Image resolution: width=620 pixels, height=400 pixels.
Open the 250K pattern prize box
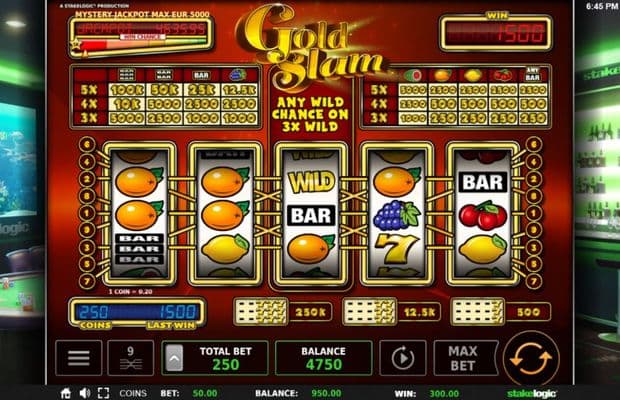pyautogui.click(x=283, y=312)
